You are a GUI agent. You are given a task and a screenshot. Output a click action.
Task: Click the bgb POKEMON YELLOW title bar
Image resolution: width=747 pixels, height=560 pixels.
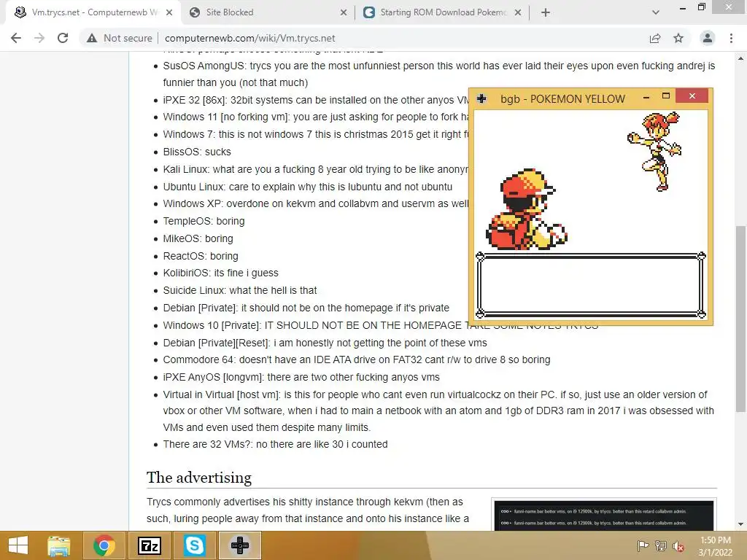point(562,98)
